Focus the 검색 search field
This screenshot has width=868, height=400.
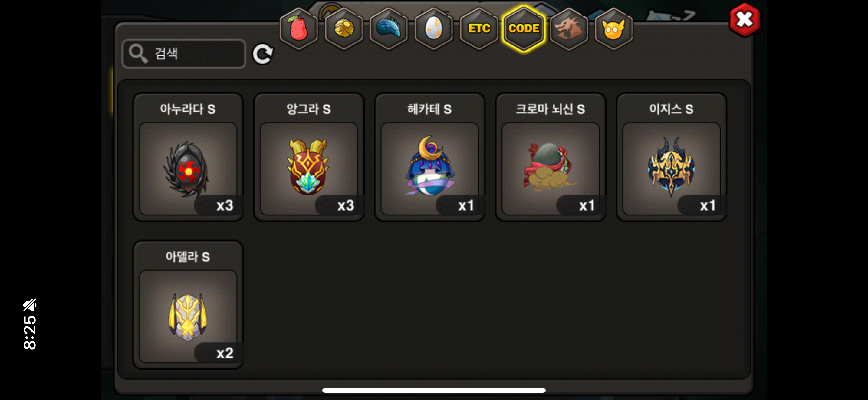[x=184, y=54]
